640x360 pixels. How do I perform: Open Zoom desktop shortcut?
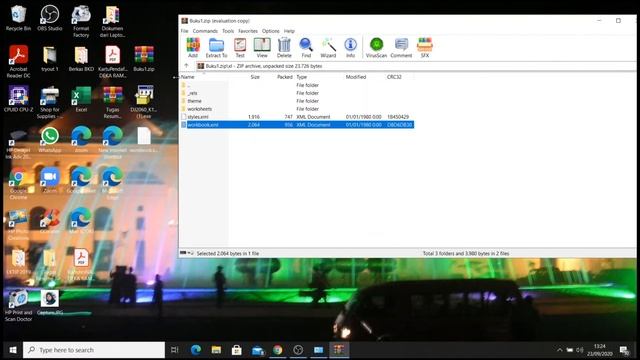[49, 180]
